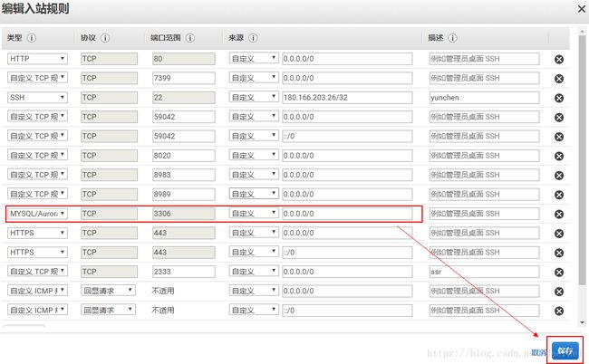Remove the port 2333 ssr rule
Image resolution: width=589 pixels, height=364 pixels.
[559, 272]
